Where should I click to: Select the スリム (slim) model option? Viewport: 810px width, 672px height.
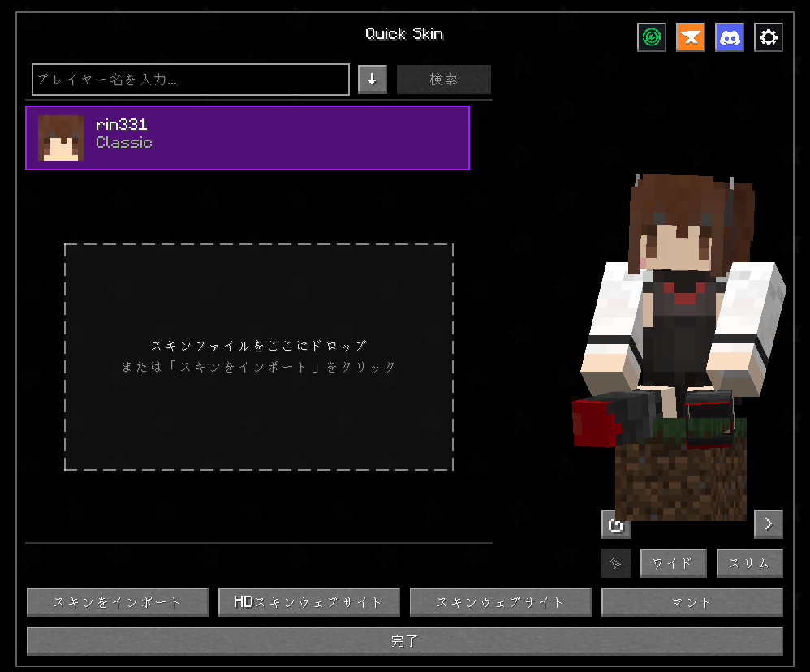coord(749,563)
